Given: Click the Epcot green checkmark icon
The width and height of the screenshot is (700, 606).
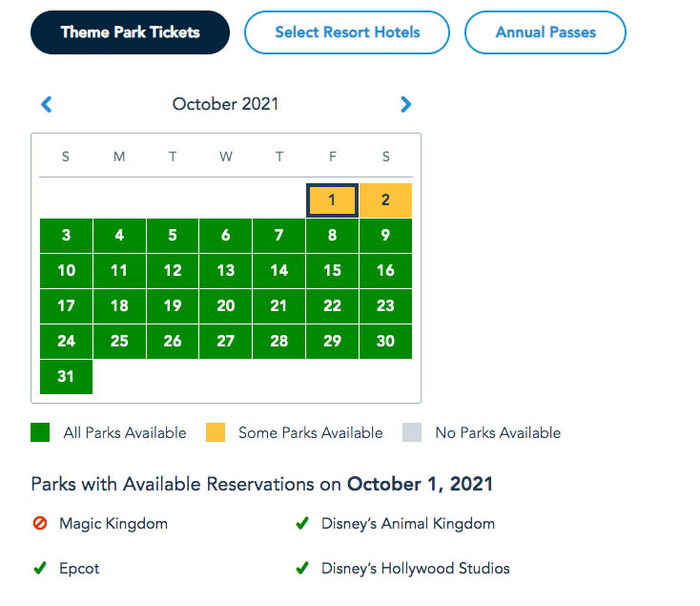Looking at the screenshot, I should (x=40, y=568).
